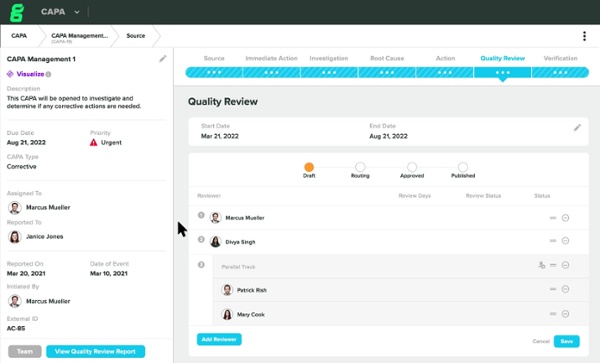Click Mary Cook reviewer avatar
Viewport: 600px width, 363px height.
coord(227,314)
